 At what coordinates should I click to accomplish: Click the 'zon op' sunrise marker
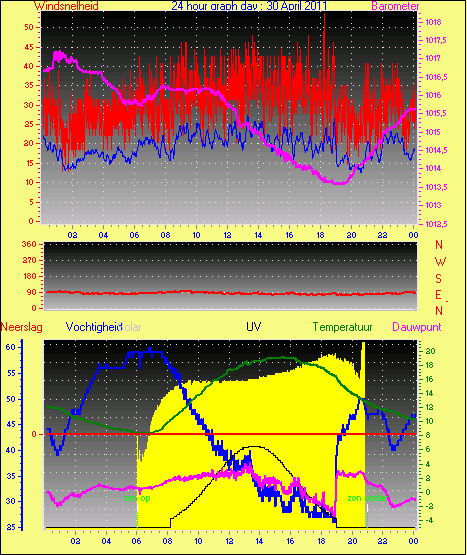pos(137,498)
